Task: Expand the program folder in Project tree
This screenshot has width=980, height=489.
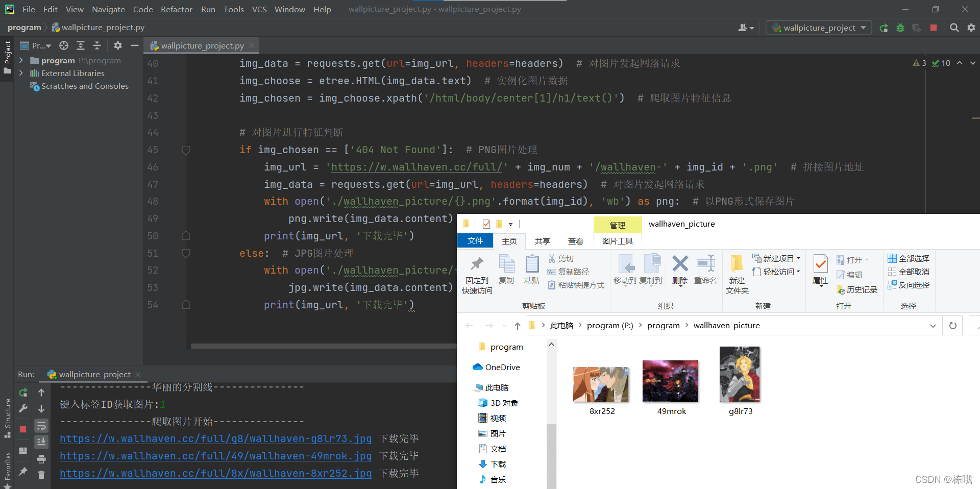Action: (x=21, y=60)
